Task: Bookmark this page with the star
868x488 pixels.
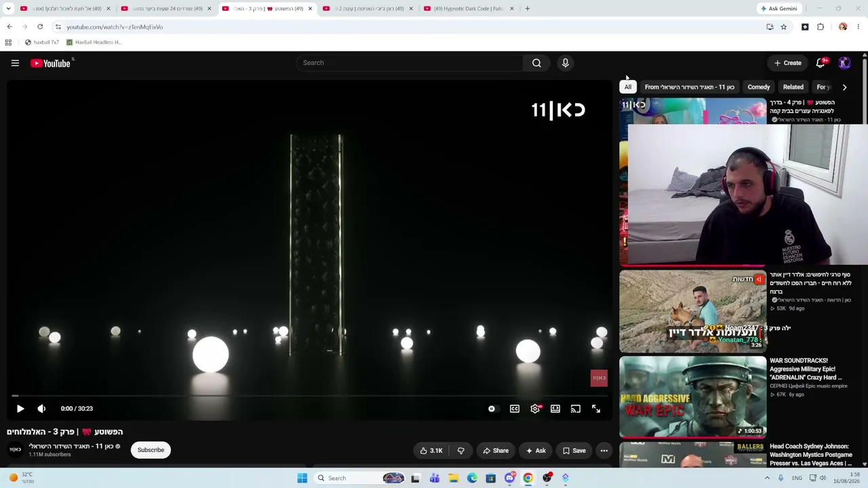Action: (783, 27)
